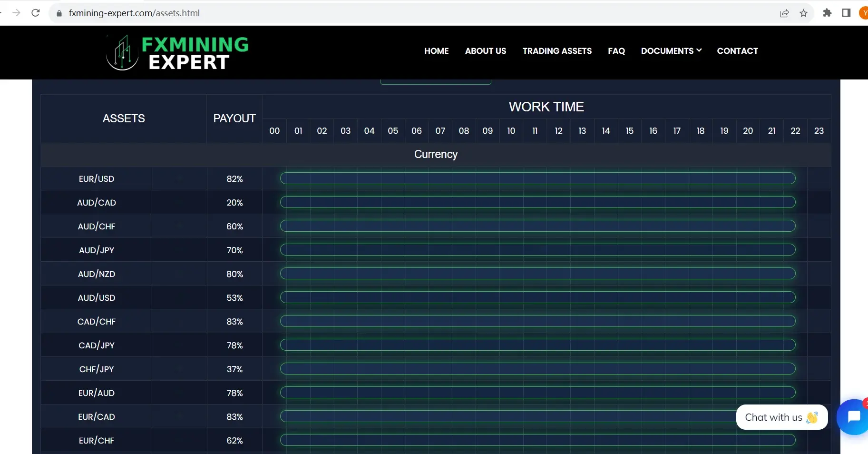Screen dimensions: 868x454
Task: Click the EUR/USD work time bar
Action: (x=537, y=178)
